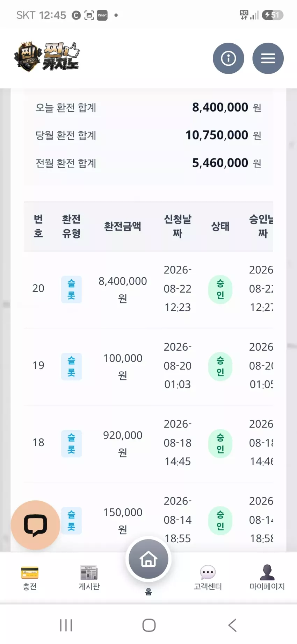Tap the 찐카지노 logo
The width and height of the screenshot is (297, 644).
point(47,57)
